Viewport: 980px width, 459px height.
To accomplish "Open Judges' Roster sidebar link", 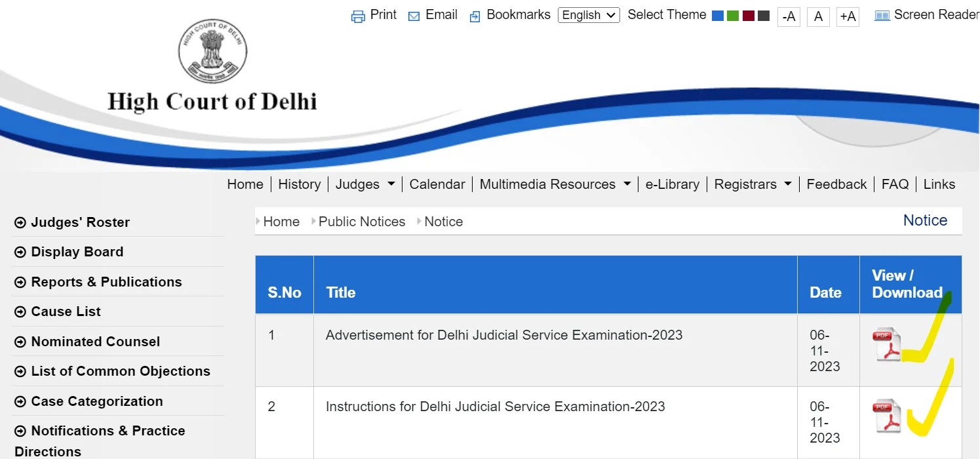I will tap(81, 222).
